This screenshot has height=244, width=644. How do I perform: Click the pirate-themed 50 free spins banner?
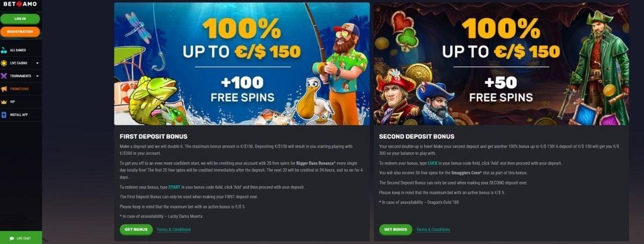[501, 64]
